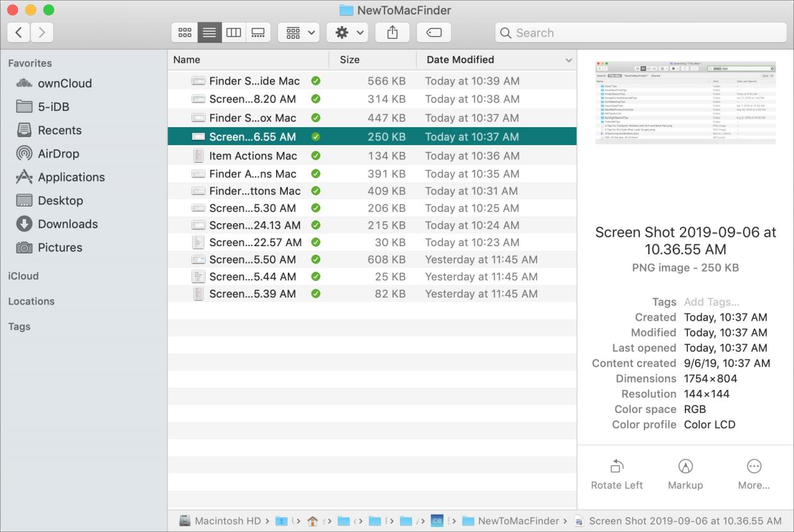Select file Finder A...ns Mac

pos(372,174)
